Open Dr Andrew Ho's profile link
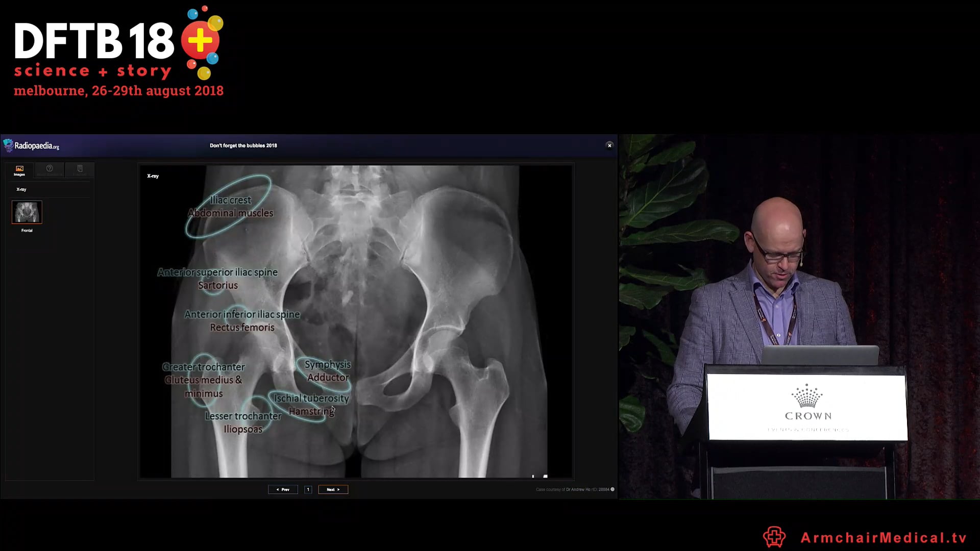Screen dimensions: 980x551 (576, 490)
